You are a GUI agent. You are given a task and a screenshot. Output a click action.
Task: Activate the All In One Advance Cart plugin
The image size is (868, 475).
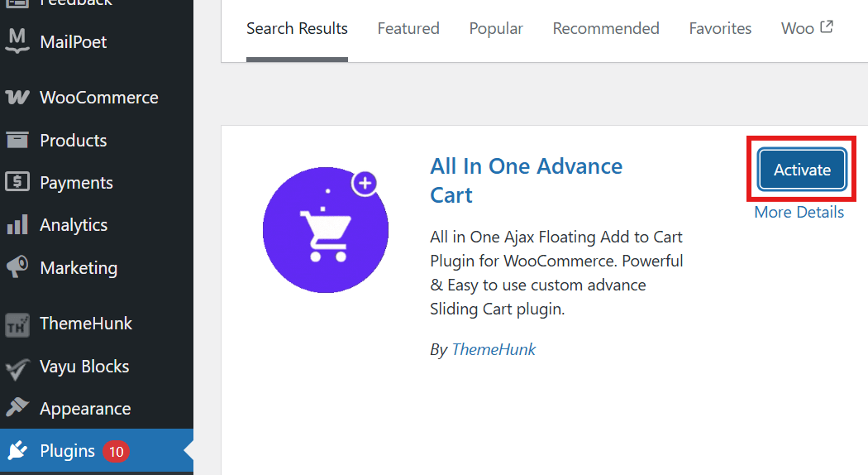pos(802,170)
